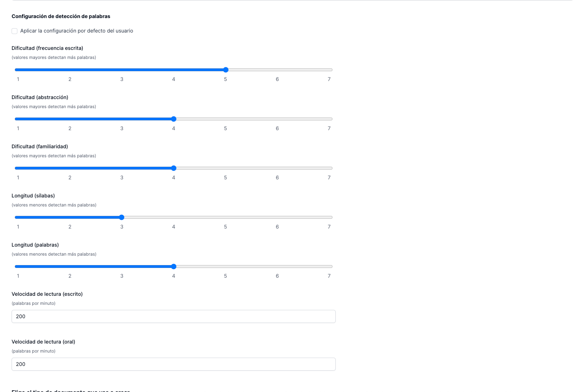Click tick label 1 under abstracción slider

[18, 128]
